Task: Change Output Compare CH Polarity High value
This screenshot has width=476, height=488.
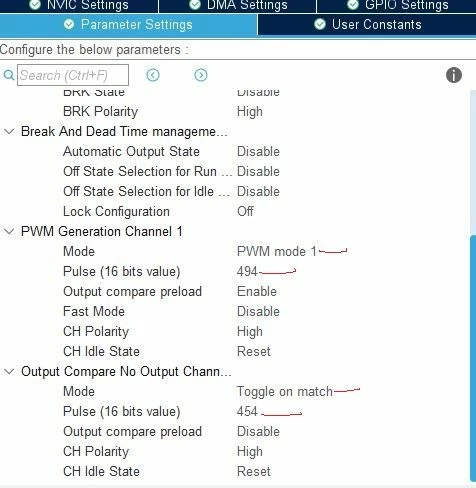Action: coord(250,452)
